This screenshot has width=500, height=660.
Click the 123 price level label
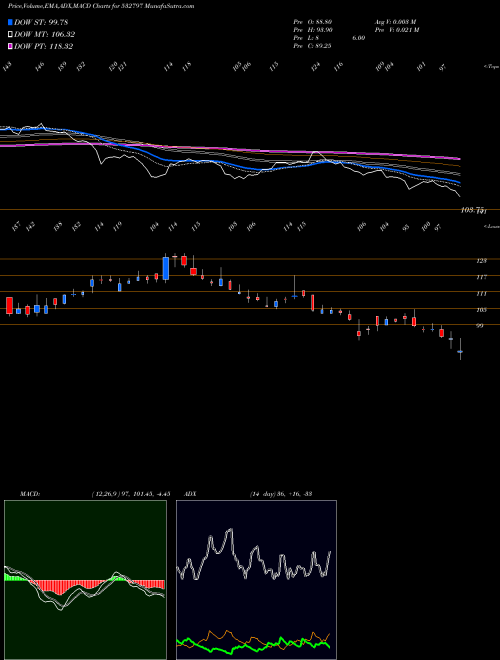(x=482, y=261)
